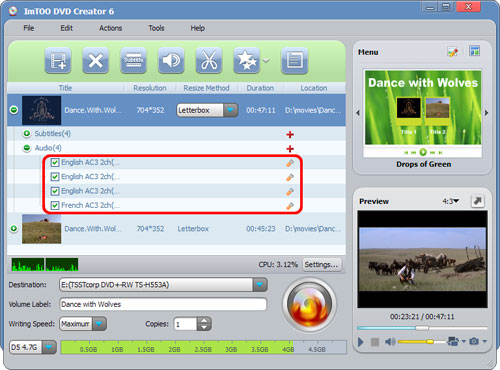This screenshot has height=370, width=500.
Task: Open the Edit menu
Action: coord(66,28)
